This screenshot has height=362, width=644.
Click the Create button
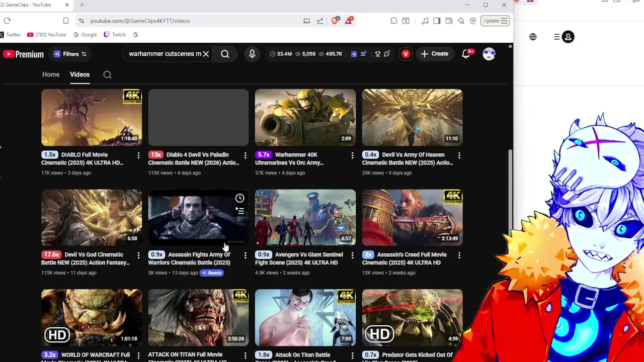click(x=434, y=54)
